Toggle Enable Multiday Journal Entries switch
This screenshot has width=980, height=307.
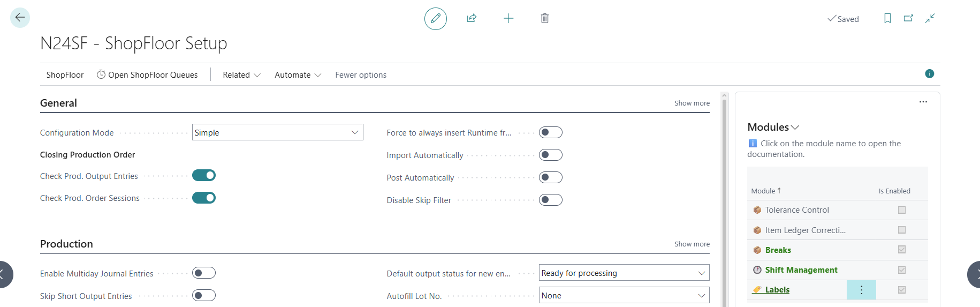pos(204,273)
